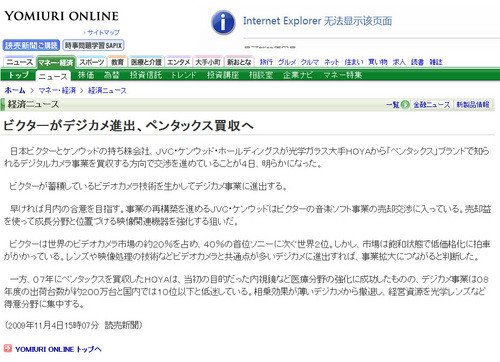The width and height of the screenshot is (500, 362).
Task: Open the 一覧 link in the section header
Action: tap(393, 105)
